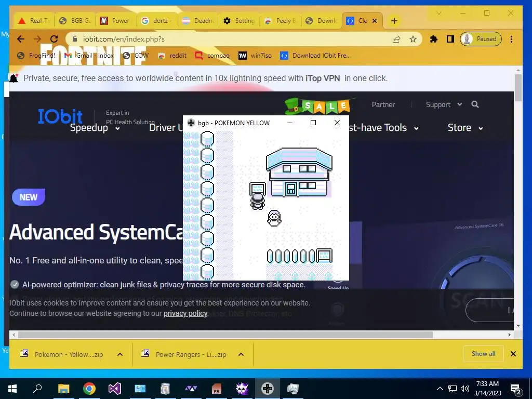
Task: Click the Paused profile button
Action: 481,39
